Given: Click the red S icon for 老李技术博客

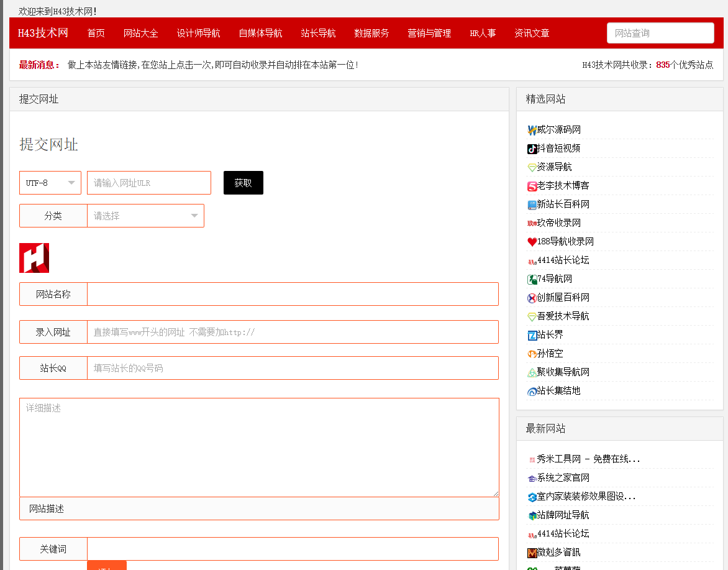Looking at the screenshot, I should coord(532,186).
